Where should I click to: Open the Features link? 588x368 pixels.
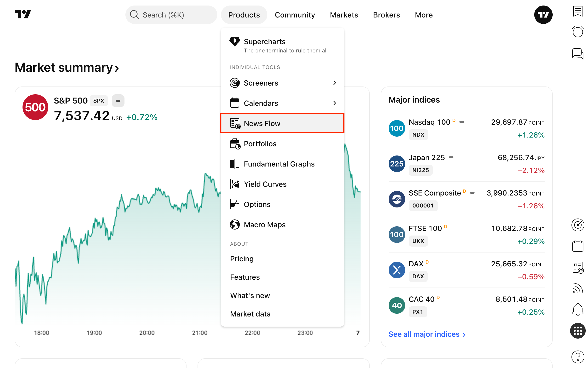245,277
